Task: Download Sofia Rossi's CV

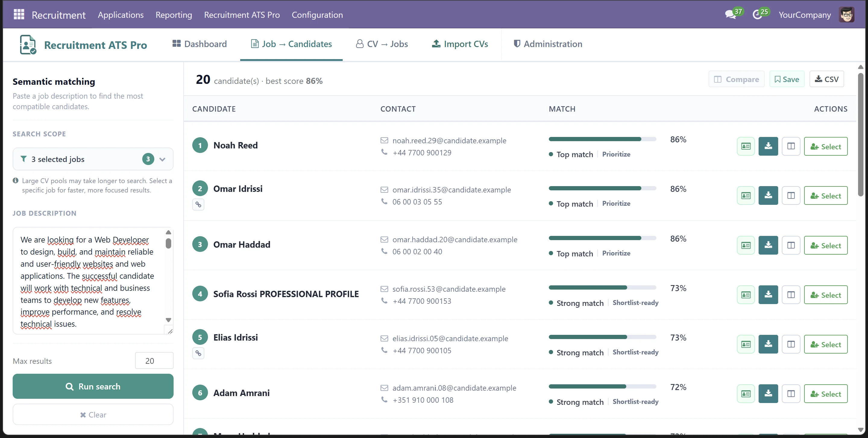Action: click(x=768, y=295)
